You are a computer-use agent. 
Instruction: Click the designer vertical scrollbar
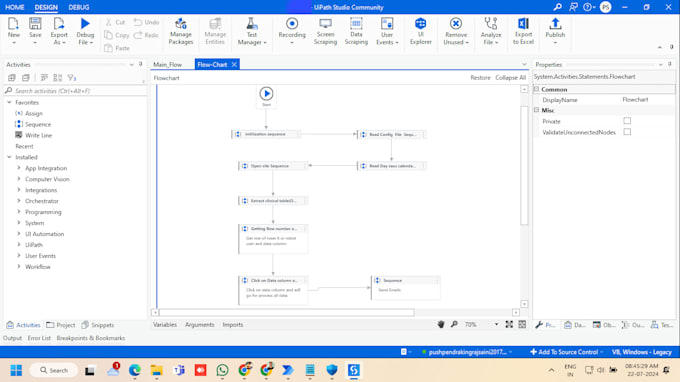pyautogui.click(x=524, y=165)
